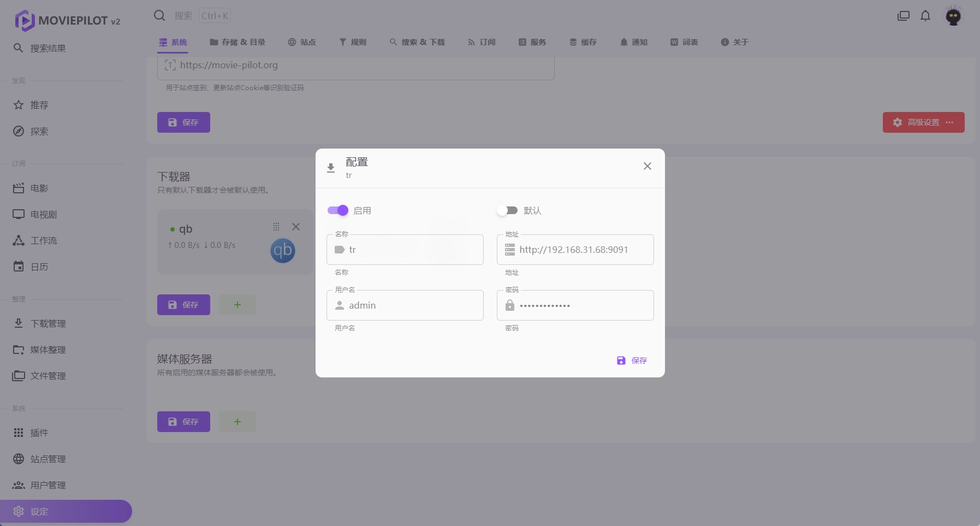Switch to the 词表 tab
Viewport: 980px width, 526px height.
[x=685, y=42]
